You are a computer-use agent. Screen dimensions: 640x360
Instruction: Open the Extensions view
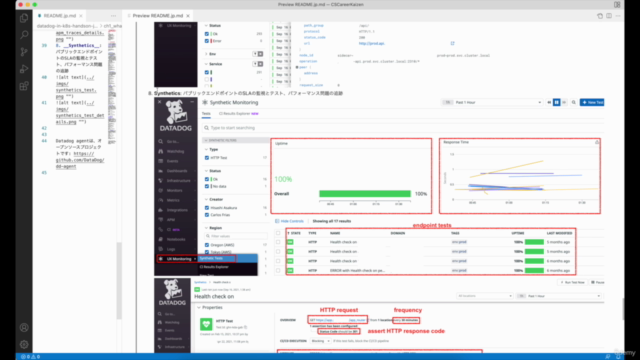pyautogui.click(x=24, y=86)
